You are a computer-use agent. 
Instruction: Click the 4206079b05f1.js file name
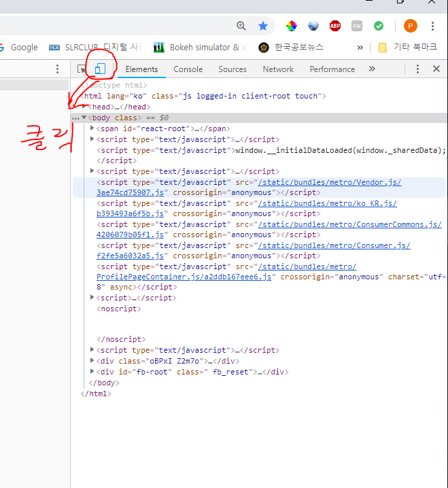(130, 234)
